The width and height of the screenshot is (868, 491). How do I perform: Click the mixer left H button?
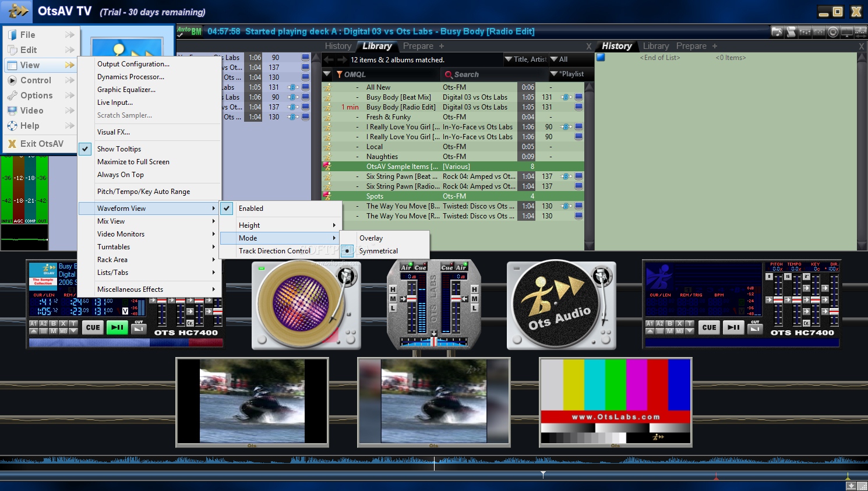(393, 289)
